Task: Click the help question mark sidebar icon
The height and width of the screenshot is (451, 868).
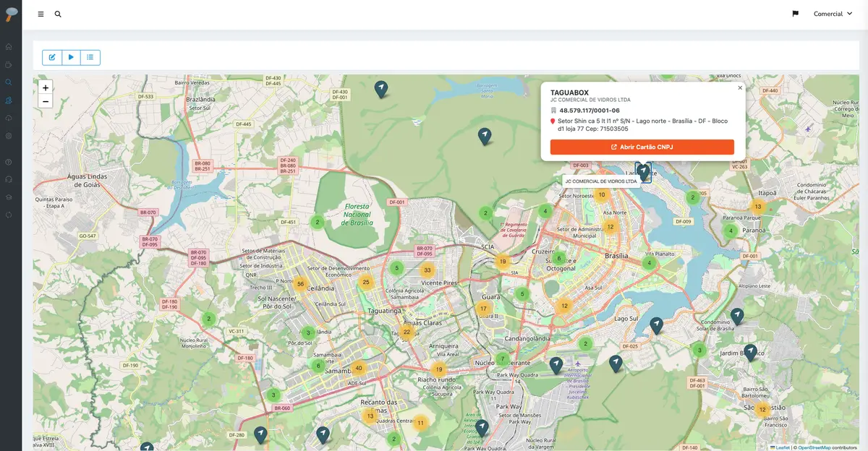Action: click(9, 162)
